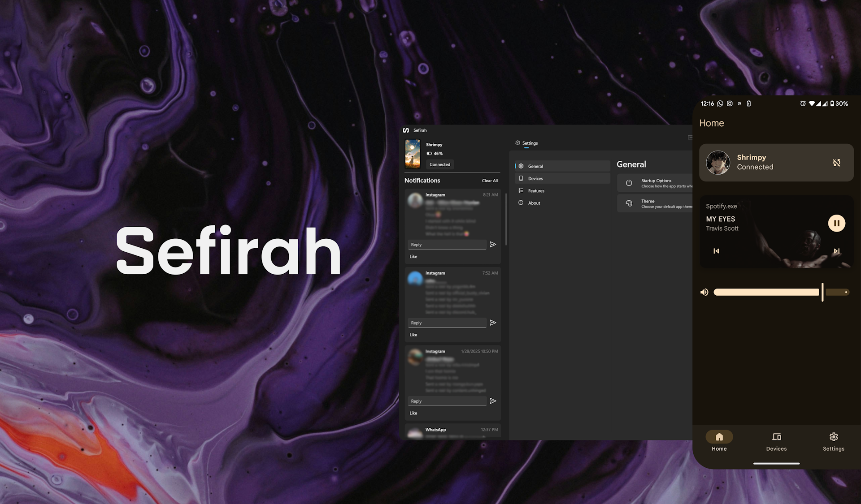Click the About info icon in sidebar
Screen dimensions: 861x504
click(521, 203)
